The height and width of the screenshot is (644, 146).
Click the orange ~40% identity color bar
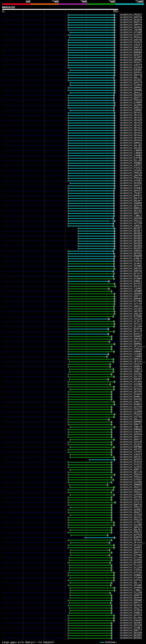(x=45, y=4)
